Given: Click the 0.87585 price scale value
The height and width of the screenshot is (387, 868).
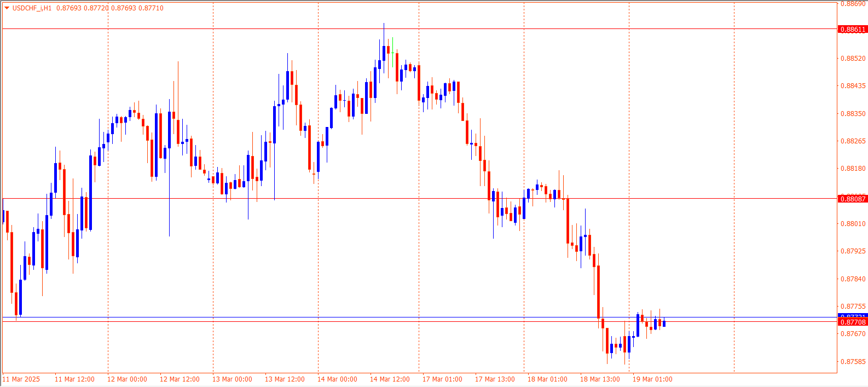Looking at the screenshot, I should click(853, 362).
